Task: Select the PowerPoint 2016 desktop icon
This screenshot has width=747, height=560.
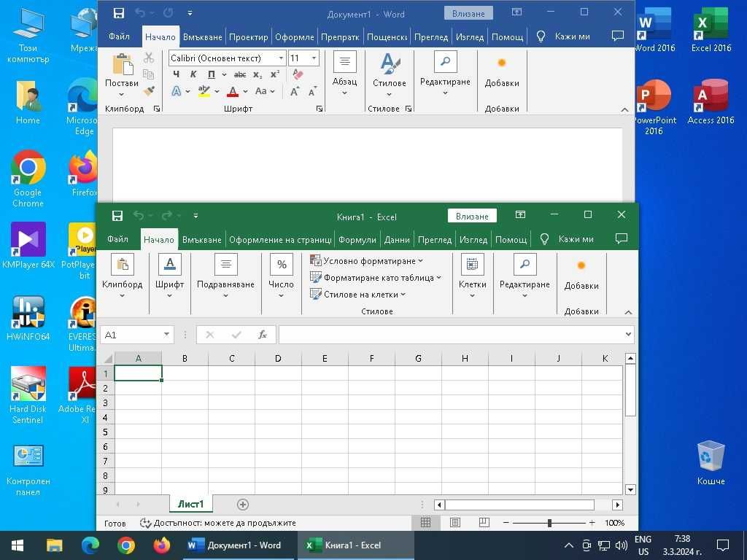Action: 654,108
